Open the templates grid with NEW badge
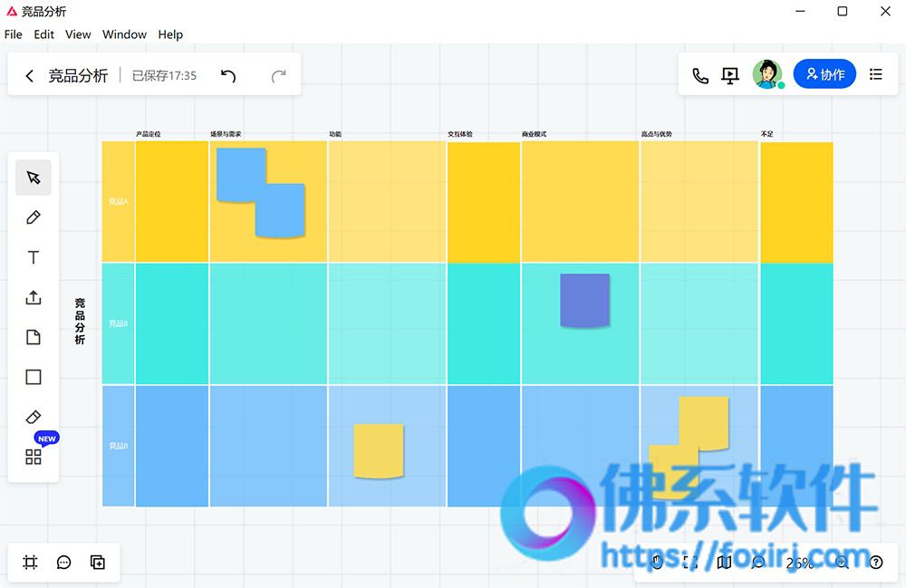906x588 pixels. point(34,457)
